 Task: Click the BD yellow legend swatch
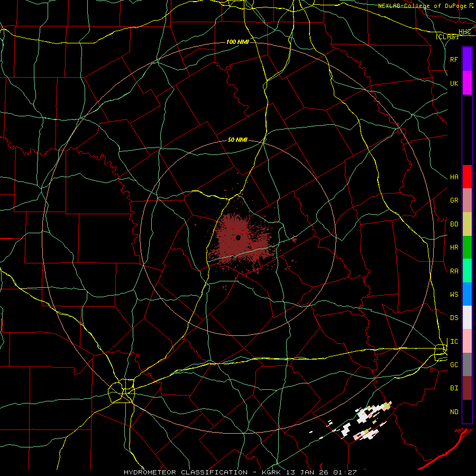click(467, 224)
